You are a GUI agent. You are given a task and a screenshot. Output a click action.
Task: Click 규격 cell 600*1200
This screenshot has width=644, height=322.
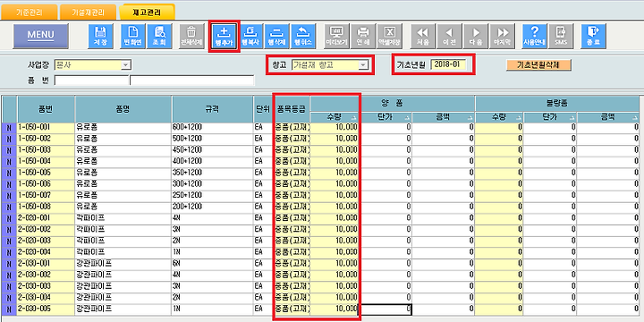click(x=212, y=127)
